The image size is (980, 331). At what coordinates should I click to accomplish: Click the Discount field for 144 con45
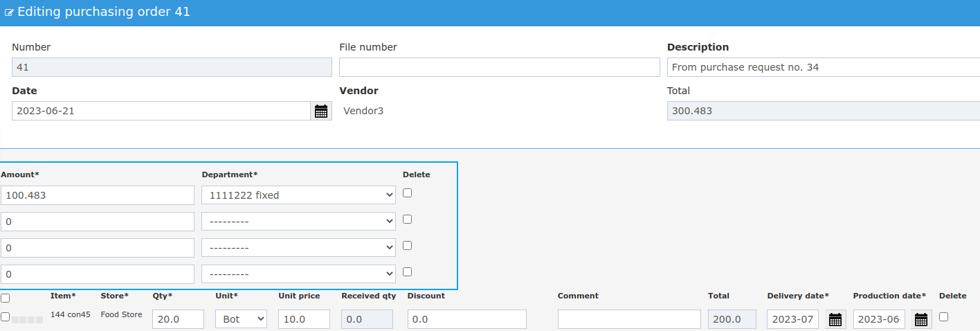pyautogui.click(x=467, y=319)
